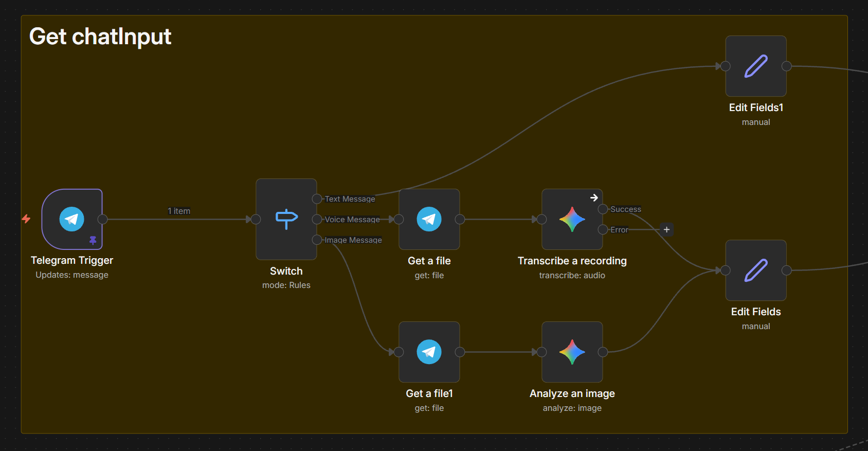Click the Image Message output connector
The height and width of the screenshot is (451, 868).
tap(317, 240)
